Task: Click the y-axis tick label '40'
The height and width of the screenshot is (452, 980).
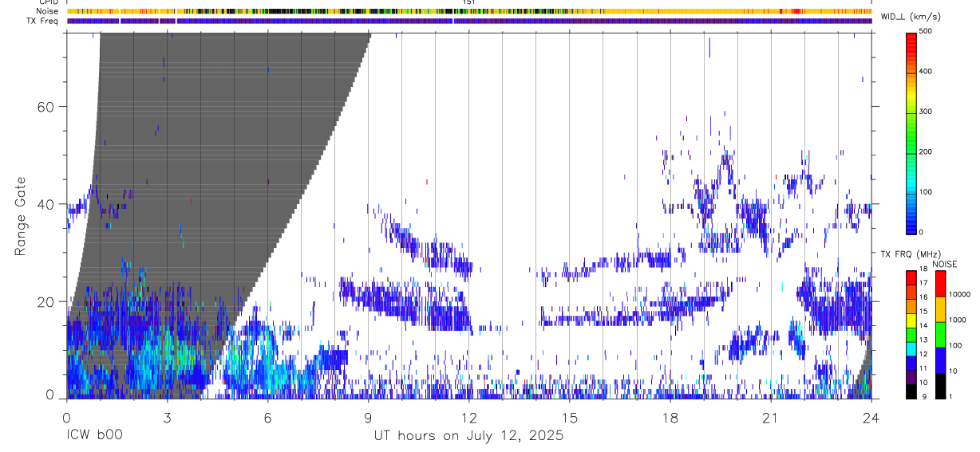Action: [47, 204]
